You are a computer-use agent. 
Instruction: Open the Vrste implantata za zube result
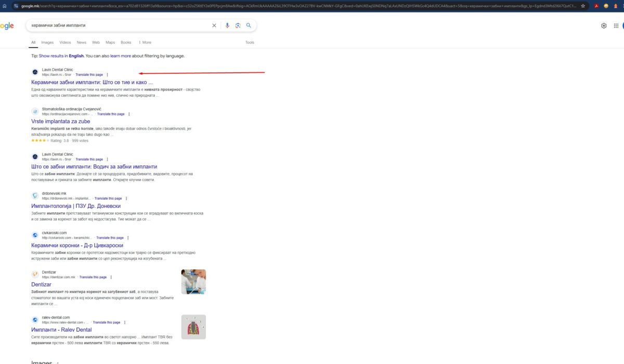[x=60, y=122]
